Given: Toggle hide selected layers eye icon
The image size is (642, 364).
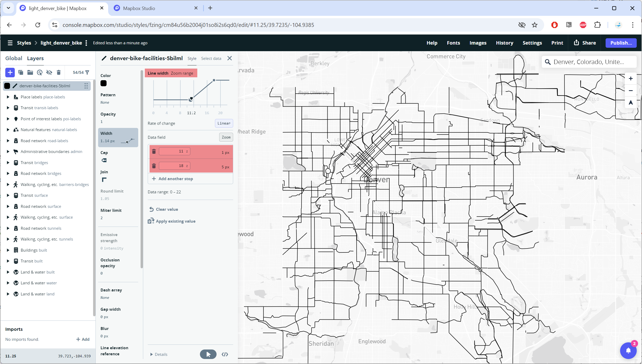Looking at the screenshot, I should pyautogui.click(x=49, y=72).
